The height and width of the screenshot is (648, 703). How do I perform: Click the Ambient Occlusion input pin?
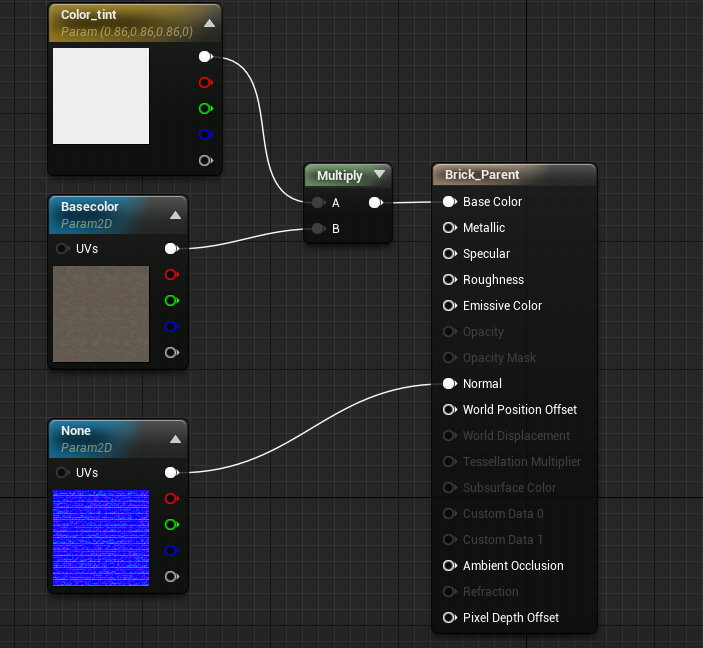(449, 566)
